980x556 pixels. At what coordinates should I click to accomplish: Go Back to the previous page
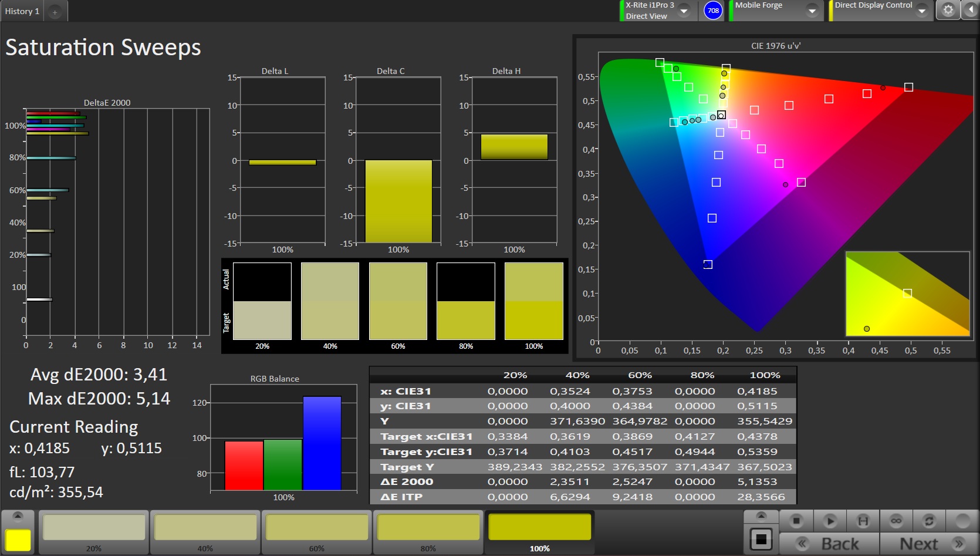click(829, 544)
